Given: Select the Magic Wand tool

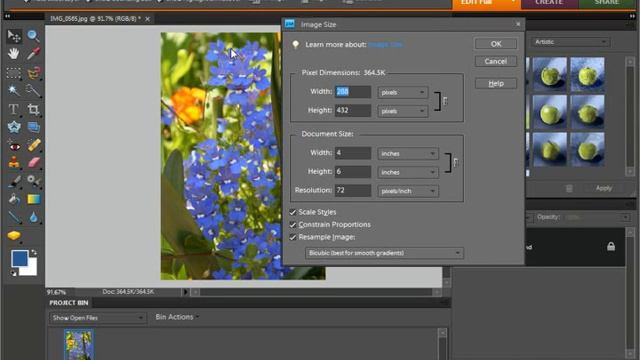Looking at the screenshot, I should [14, 91].
